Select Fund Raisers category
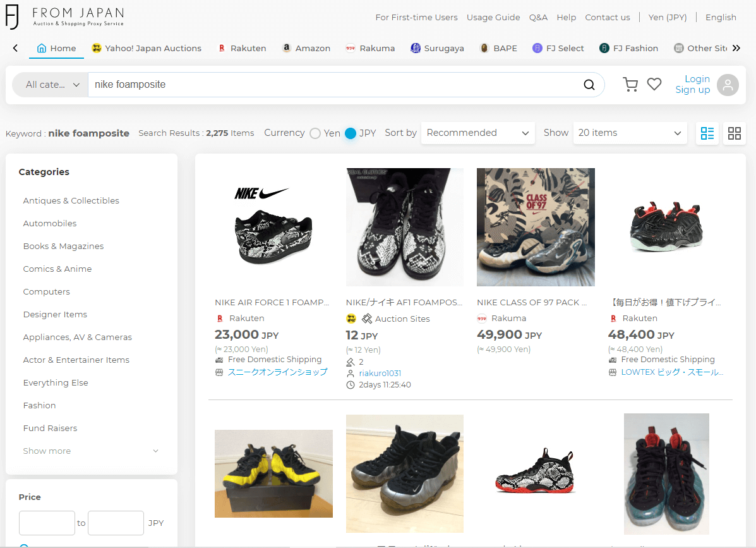 [x=50, y=428]
